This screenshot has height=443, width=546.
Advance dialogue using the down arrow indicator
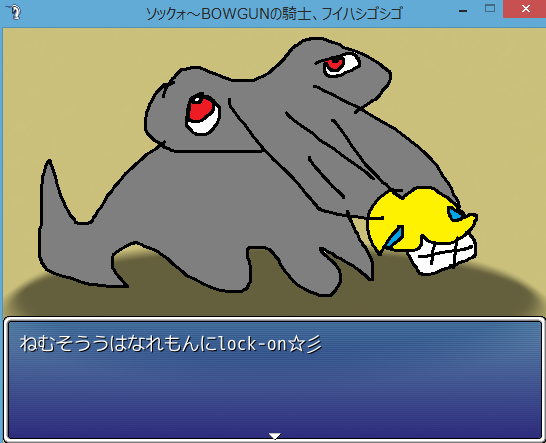click(x=275, y=436)
